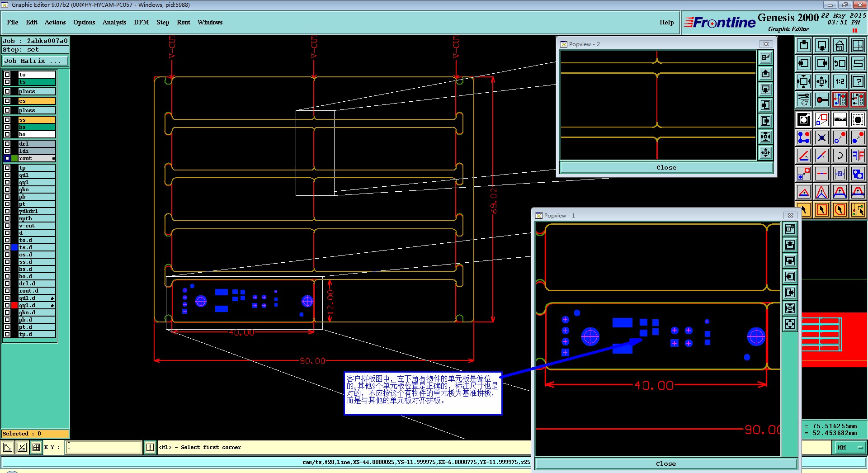
Task: Open the Options menu
Action: click(x=84, y=22)
